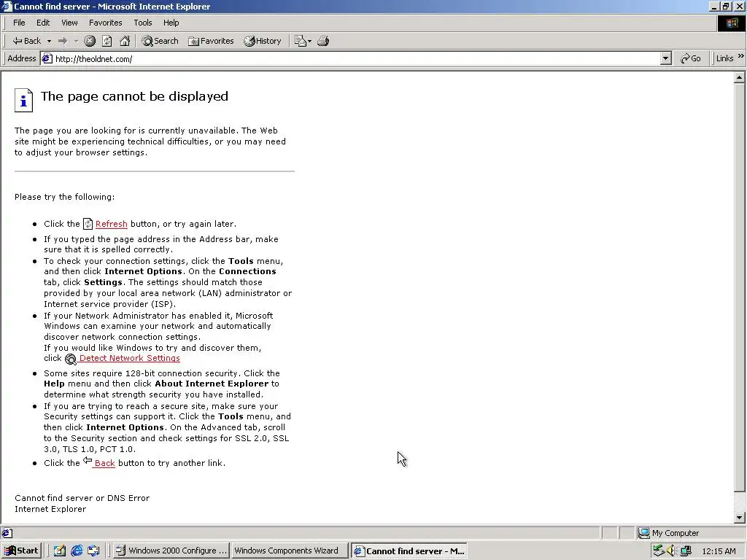The image size is (747, 560).
Task: Click the small Refresh icon in the error page
Action: point(88,224)
